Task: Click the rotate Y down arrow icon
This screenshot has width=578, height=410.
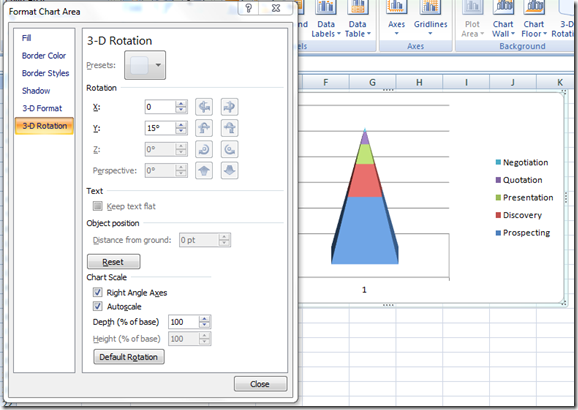Action: pyautogui.click(x=229, y=128)
